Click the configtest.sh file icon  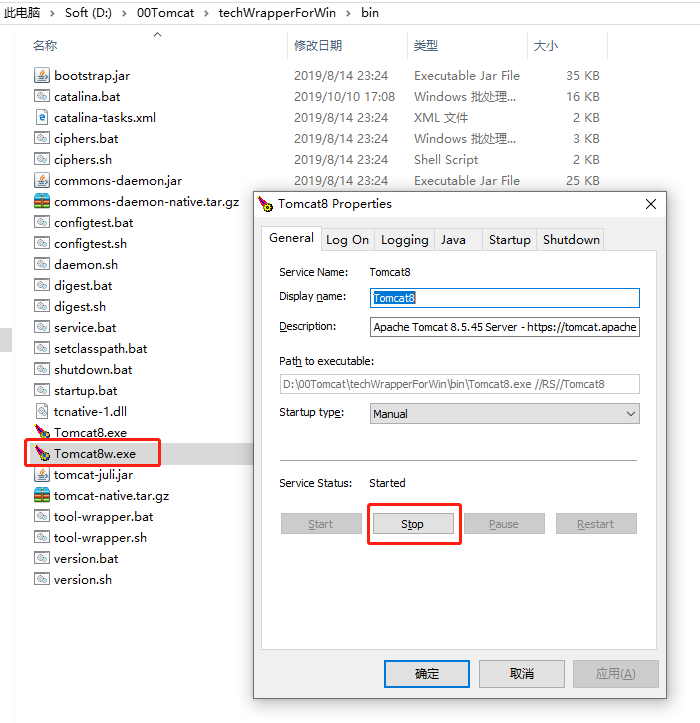[x=42, y=243]
